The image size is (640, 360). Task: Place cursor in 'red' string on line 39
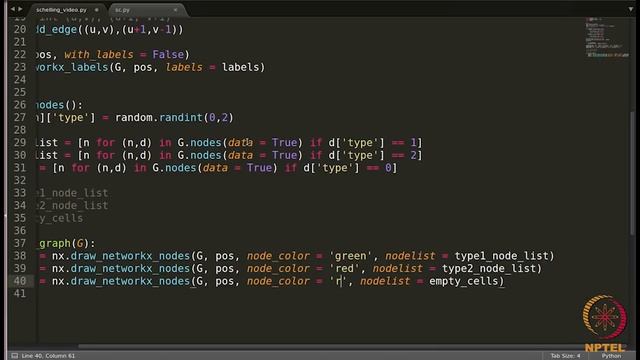344,269
